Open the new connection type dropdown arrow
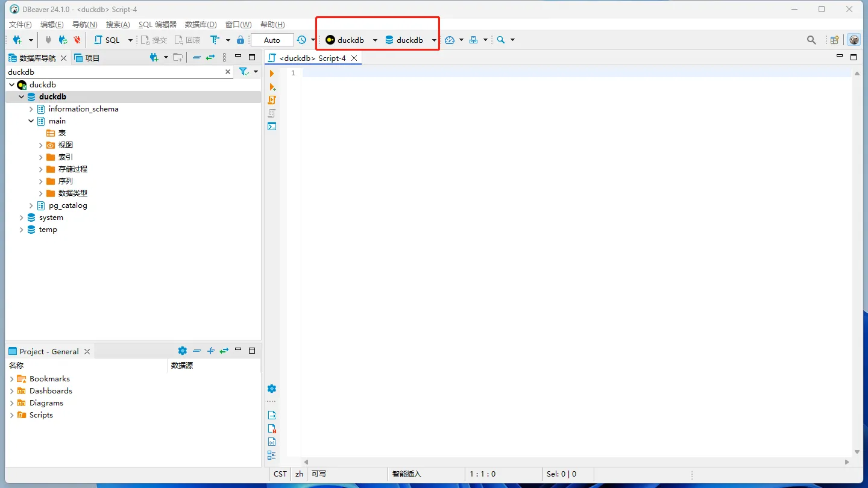868x488 pixels. pos(31,40)
